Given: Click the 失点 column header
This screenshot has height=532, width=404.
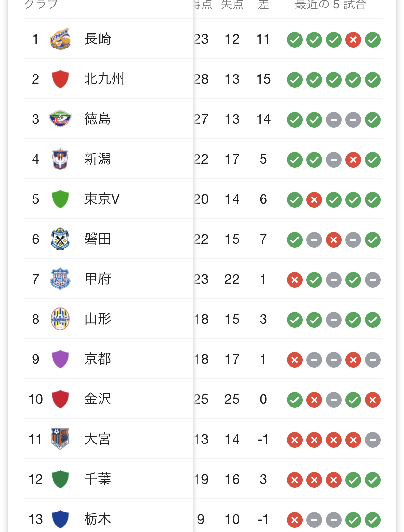Looking at the screenshot, I should pos(232,5).
